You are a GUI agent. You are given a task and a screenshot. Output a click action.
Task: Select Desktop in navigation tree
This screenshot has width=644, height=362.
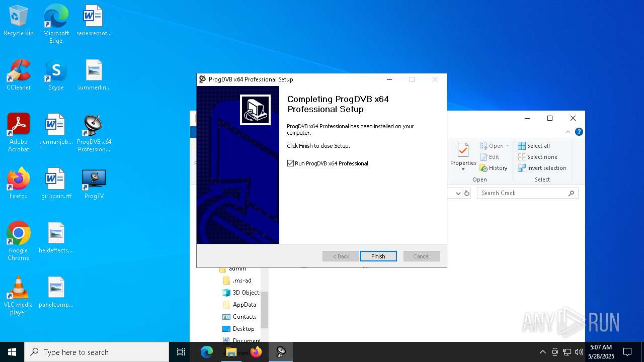238,329
